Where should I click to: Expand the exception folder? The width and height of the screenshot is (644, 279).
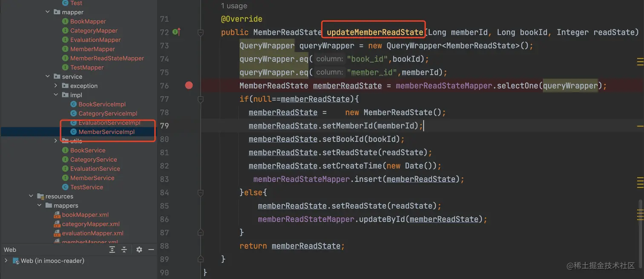tap(56, 86)
